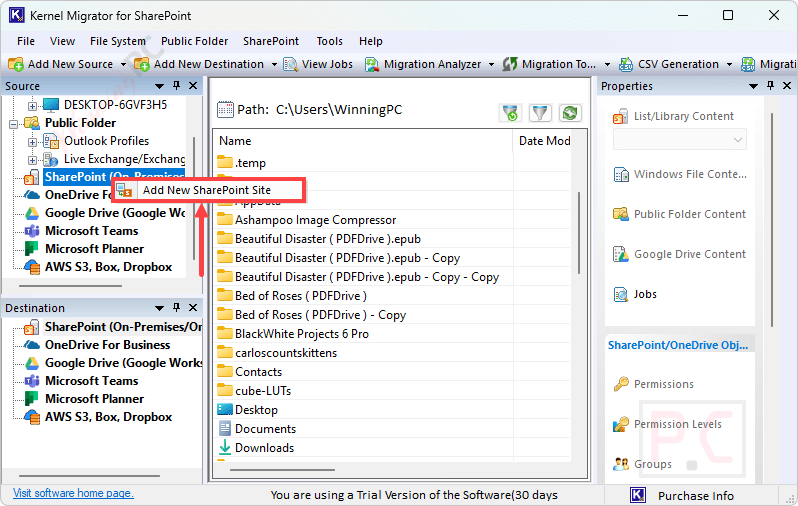798x506 pixels.
Task: Collapse the Public Folder tree node
Action: [13, 124]
